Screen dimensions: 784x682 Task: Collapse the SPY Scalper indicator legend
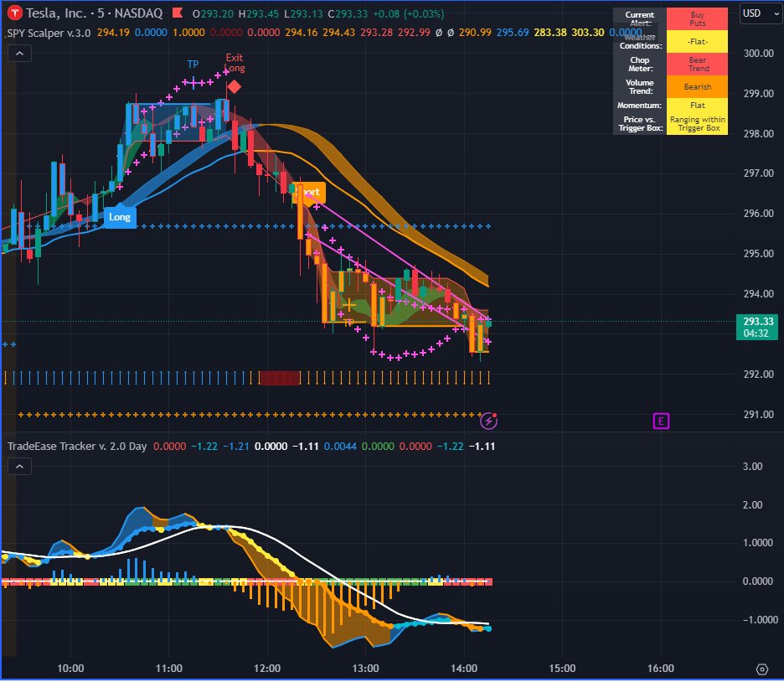19,53
